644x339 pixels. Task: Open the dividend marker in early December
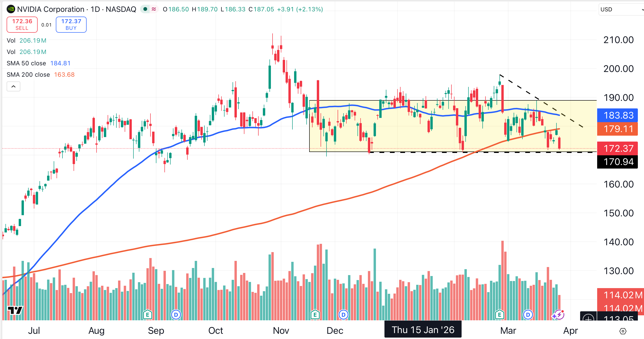343,315
